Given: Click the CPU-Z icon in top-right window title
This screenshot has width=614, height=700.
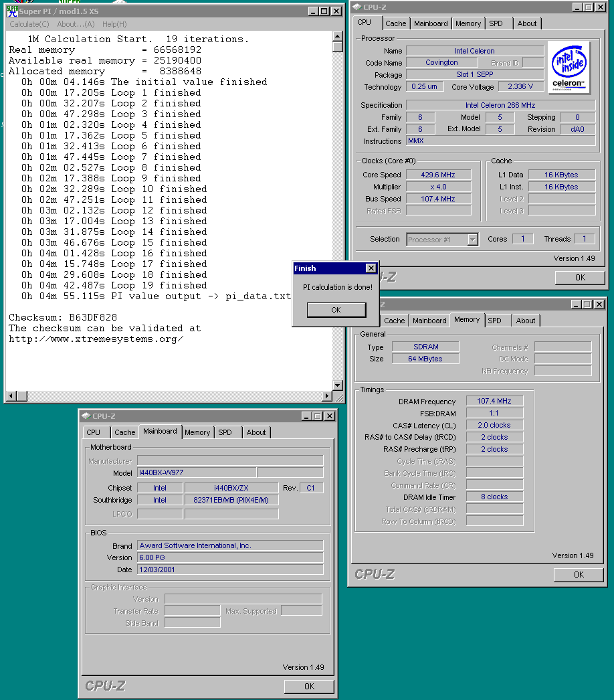Looking at the screenshot, I should [x=356, y=7].
